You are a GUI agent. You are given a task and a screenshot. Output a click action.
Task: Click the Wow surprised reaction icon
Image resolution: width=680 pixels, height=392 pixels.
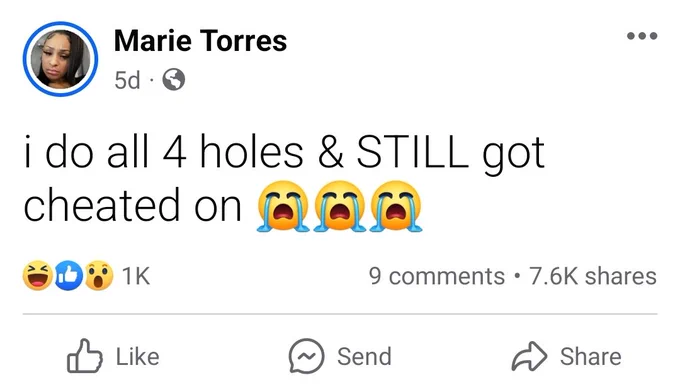coord(99,275)
